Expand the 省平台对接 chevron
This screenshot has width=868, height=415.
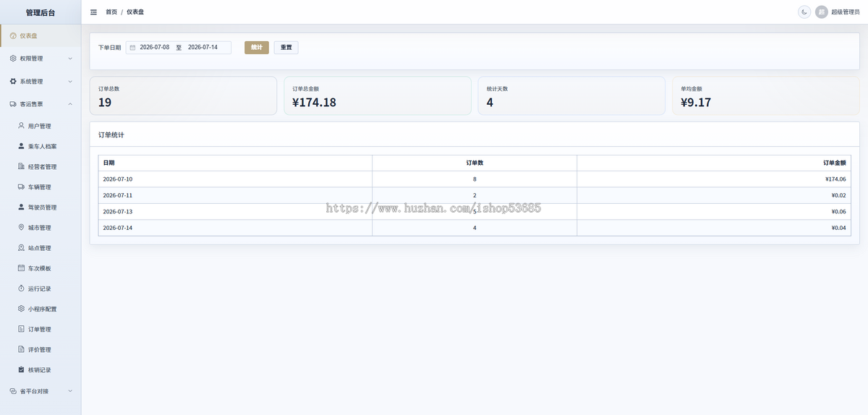[70, 391]
